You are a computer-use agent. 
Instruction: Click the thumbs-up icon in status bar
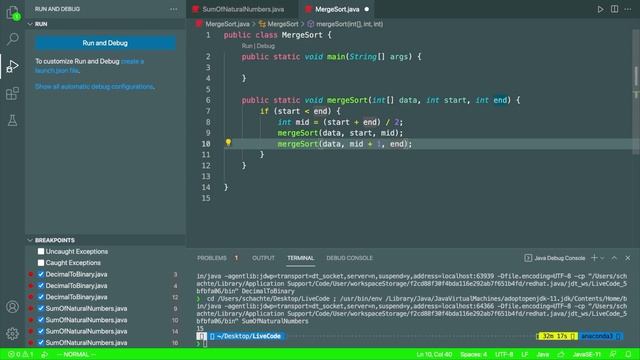coord(561,354)
